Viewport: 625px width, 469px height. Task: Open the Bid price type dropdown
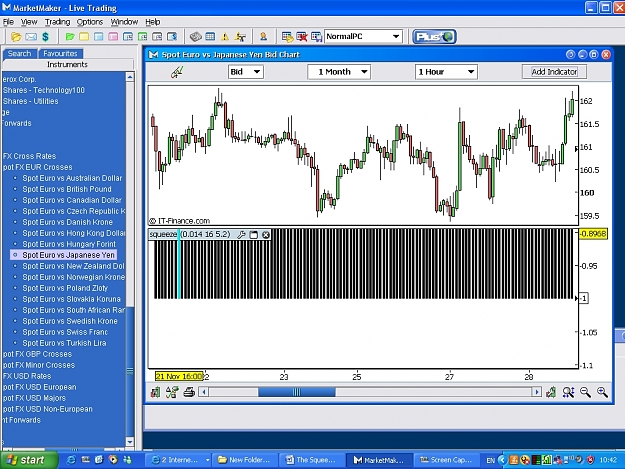tap(245, 72)
